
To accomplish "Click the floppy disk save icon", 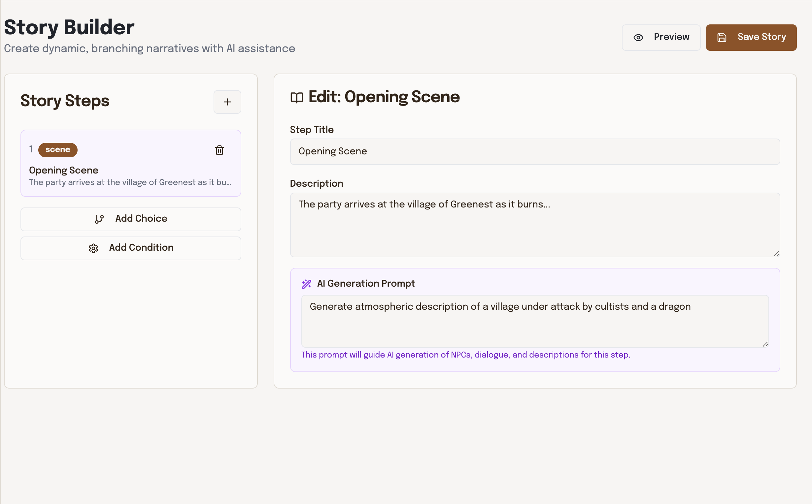I will click(722, 38).
